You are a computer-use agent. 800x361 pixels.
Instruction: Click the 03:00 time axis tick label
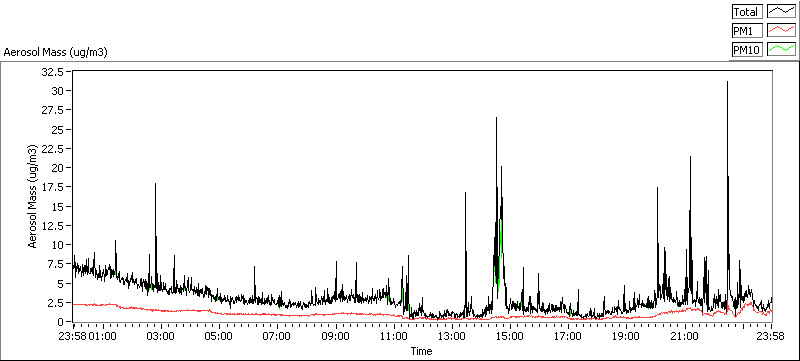[161, 337]
